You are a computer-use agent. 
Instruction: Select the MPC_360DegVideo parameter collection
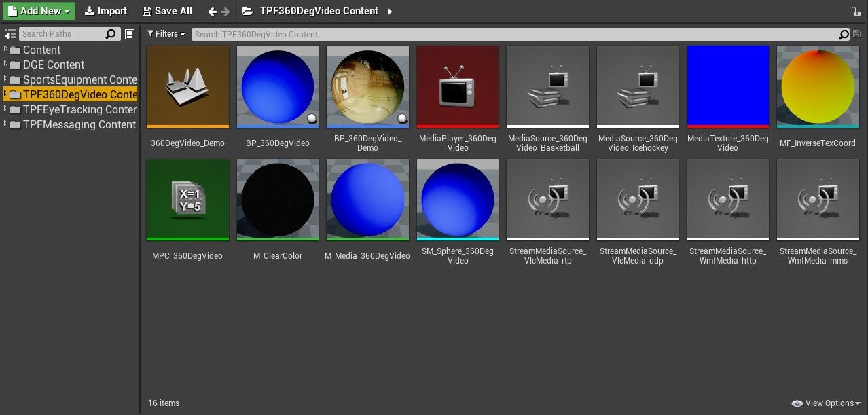coord(187,211)
